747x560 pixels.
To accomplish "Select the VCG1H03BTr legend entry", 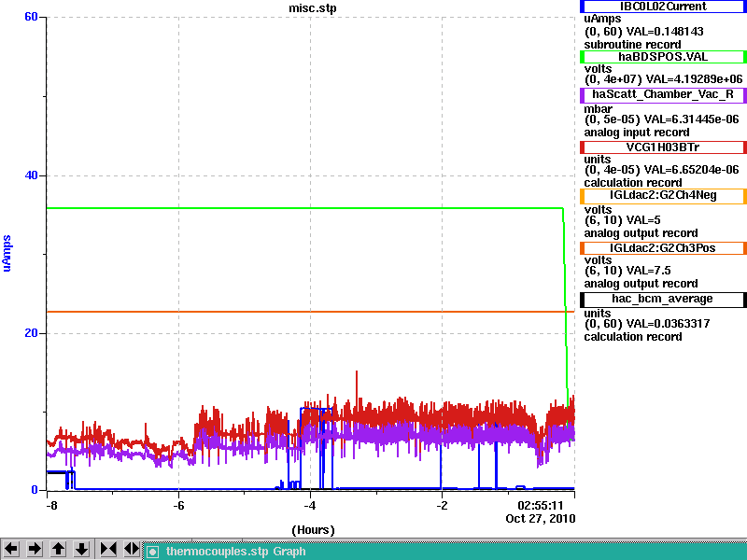I will [663, 147].
